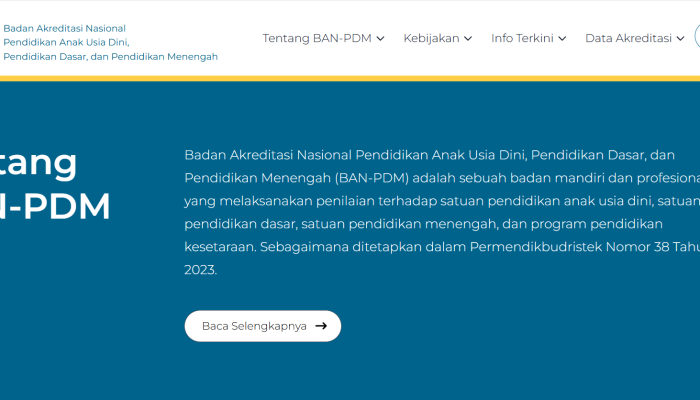Open the Kebijakan menu label

431,38
